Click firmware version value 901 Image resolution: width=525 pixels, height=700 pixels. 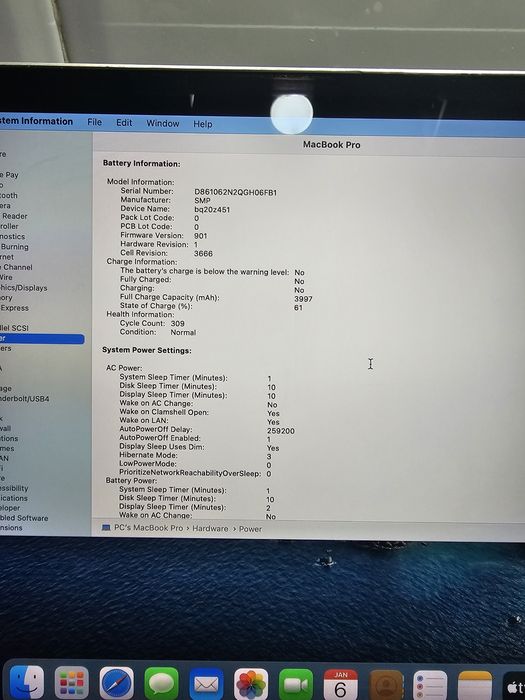pyautogui.click(x=200, y=236)
